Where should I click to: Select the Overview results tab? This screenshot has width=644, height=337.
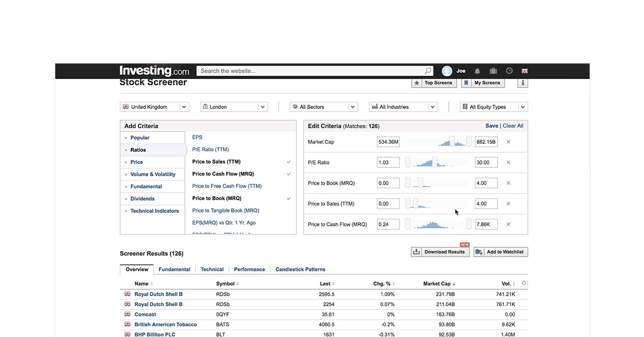(x=137, y=269)
